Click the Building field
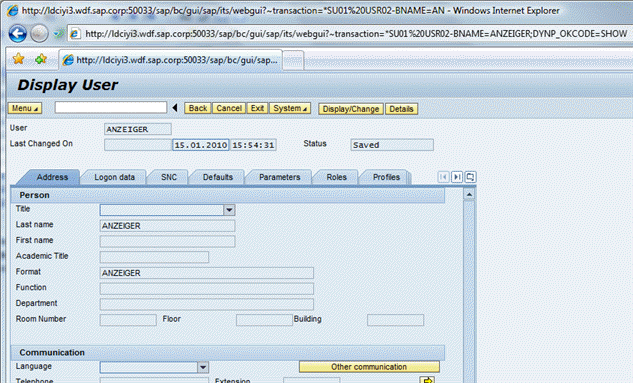Image resolution: width=633 pixels, height=383 pixels. (395, 320)
